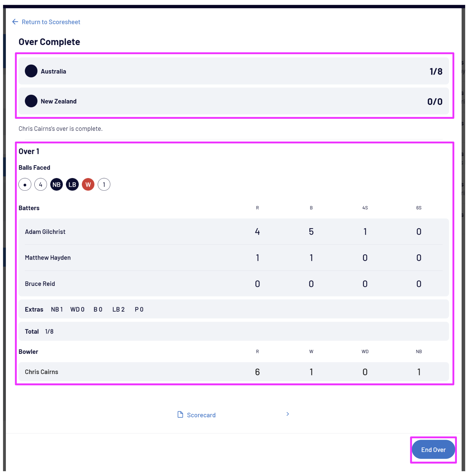
Task: Click the red W wicket indicator
Action: tap(88, 185)
